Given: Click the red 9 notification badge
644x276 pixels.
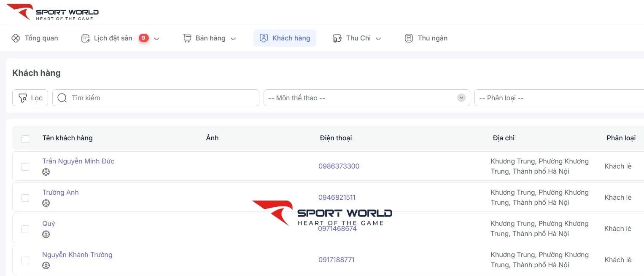Looking at the screenshot, I should 143,38.
